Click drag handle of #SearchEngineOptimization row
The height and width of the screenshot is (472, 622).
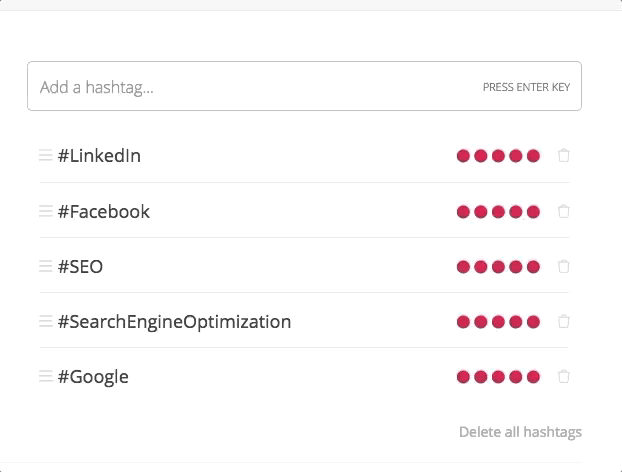[46, 321]
